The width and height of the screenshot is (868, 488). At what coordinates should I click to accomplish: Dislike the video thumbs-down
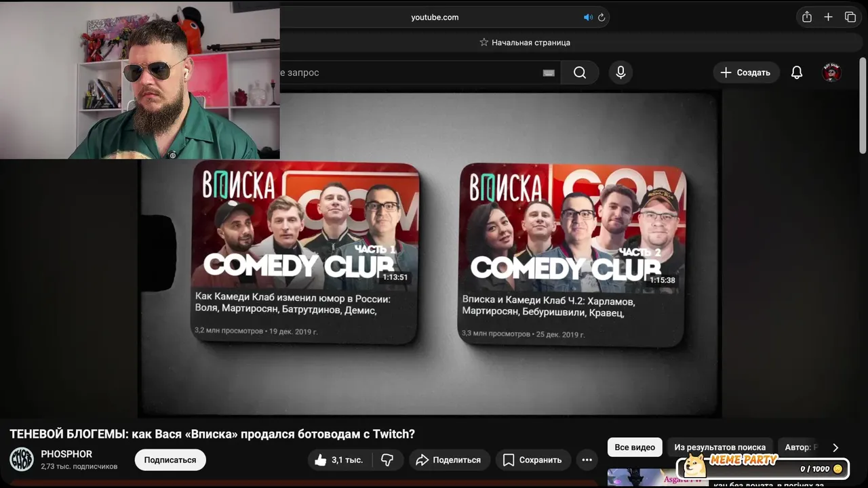tap(387, 460)
